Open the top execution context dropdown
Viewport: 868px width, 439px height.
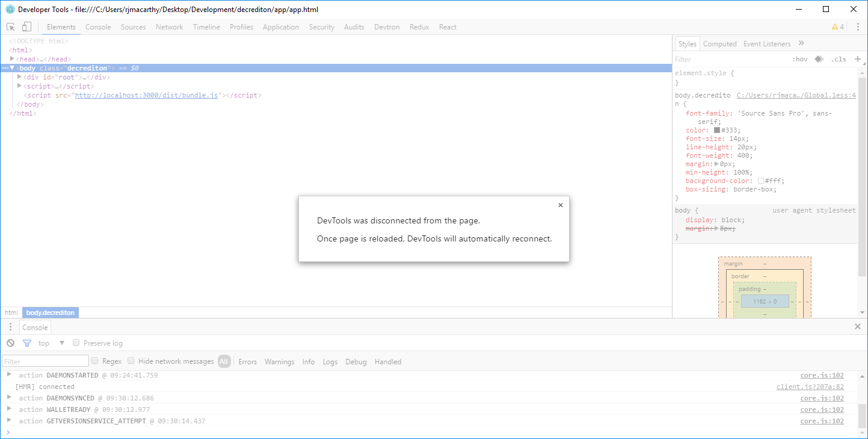51,343
